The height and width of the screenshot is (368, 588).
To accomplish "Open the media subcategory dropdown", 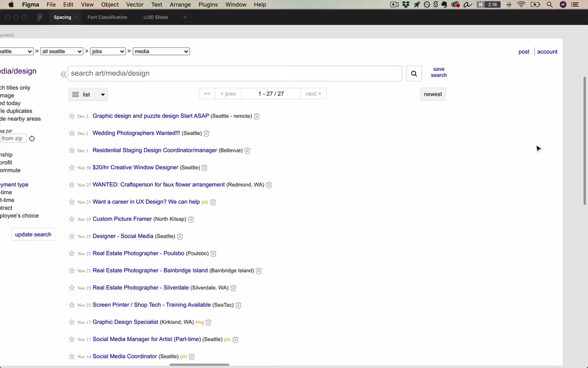I will click(x=161, y=52).
